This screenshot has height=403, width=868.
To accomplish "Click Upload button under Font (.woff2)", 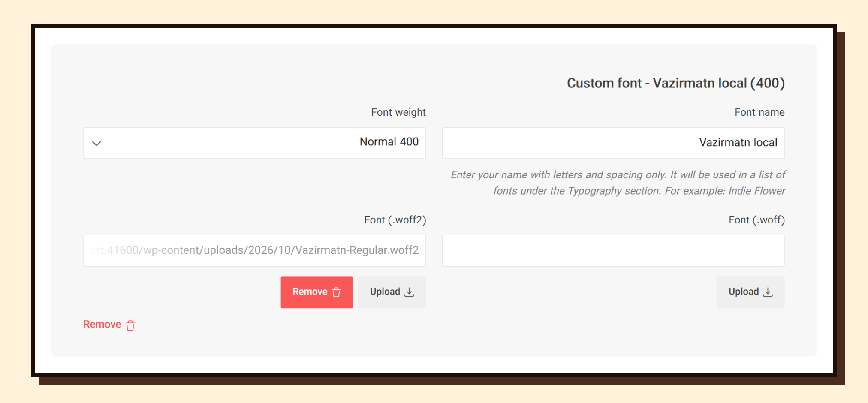I will pos(392,292).
